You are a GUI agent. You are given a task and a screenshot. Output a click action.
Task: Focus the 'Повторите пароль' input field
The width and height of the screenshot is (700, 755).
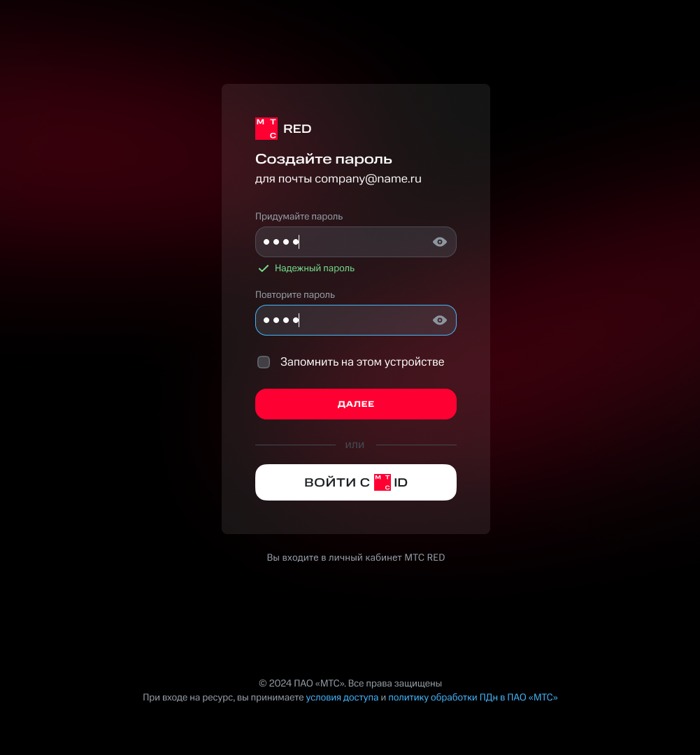(x=355, y=320)
